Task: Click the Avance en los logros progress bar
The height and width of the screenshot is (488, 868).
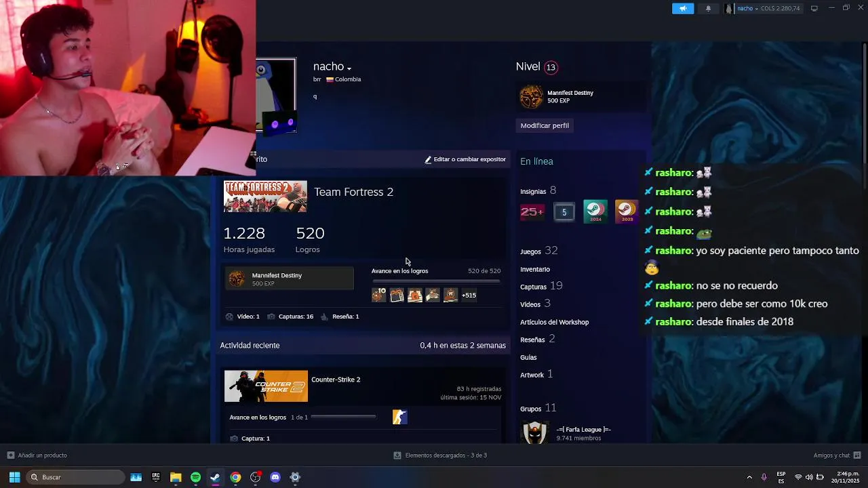Action: tap(436, 281)
